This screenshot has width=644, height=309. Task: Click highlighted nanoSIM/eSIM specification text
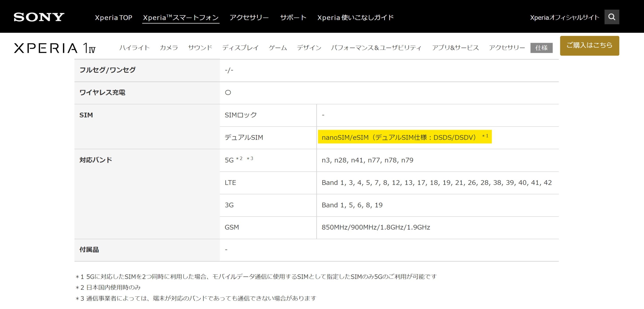405,137
